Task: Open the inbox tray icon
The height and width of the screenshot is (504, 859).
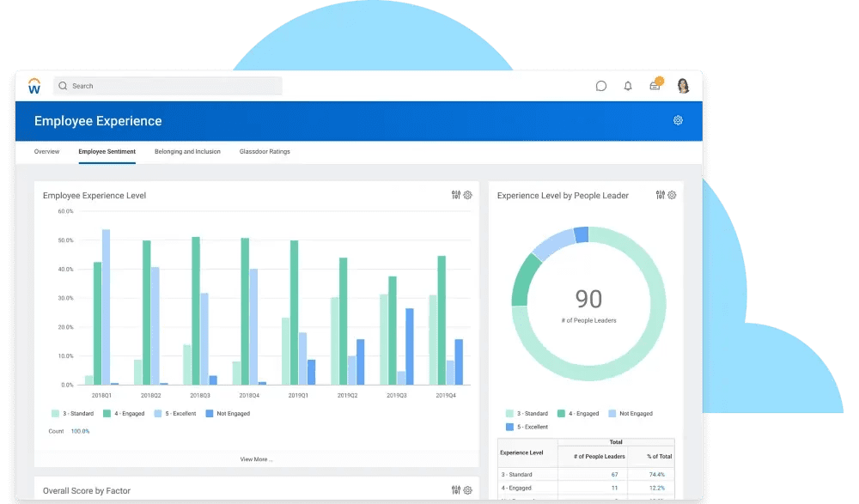Action: (655, 86)
